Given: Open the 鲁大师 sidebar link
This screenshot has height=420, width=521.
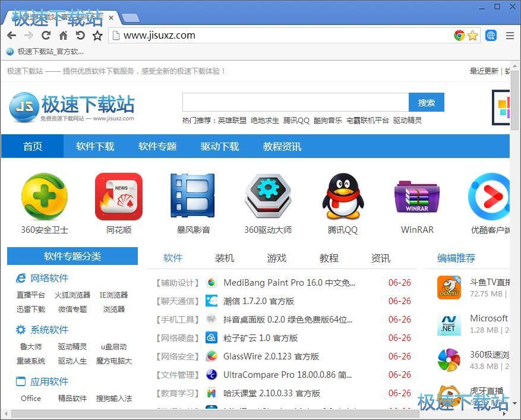Looking at the screenshot, I should click(x=31, y=346).
